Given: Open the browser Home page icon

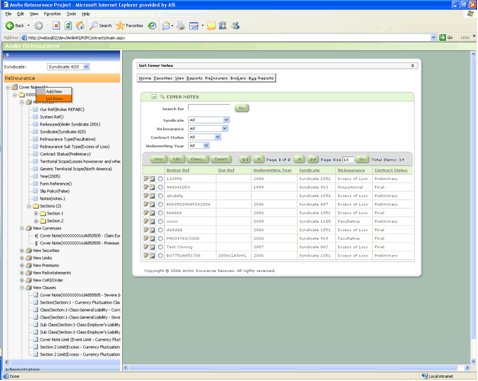Looking at the screenshot, I should [x=80, y=26].
